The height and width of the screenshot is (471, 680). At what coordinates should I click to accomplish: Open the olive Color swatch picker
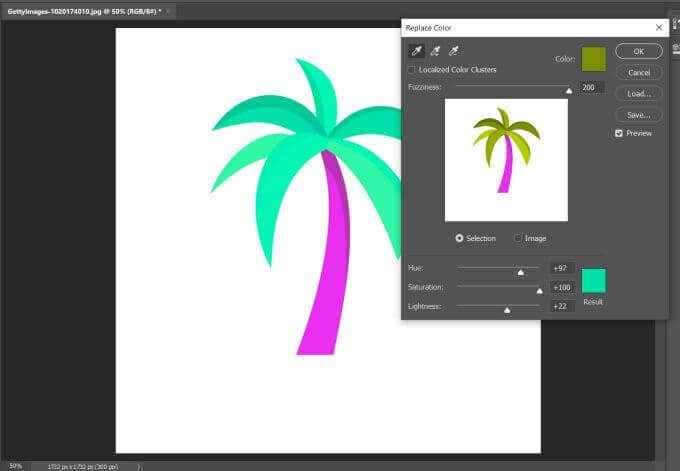593,59
